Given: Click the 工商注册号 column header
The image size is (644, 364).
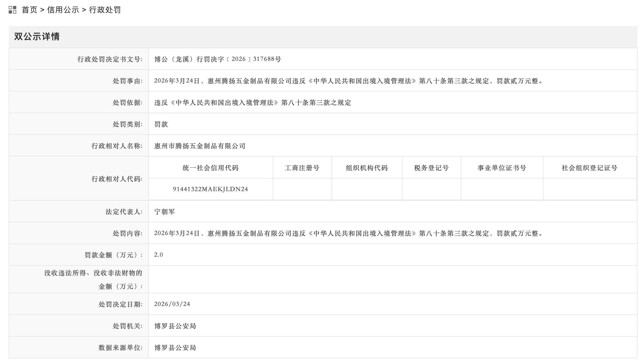Looking at the screenshot, I should (302, 168).
